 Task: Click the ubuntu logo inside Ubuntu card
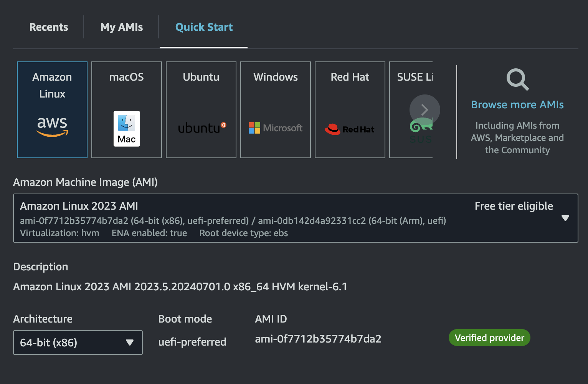point(201,128)
